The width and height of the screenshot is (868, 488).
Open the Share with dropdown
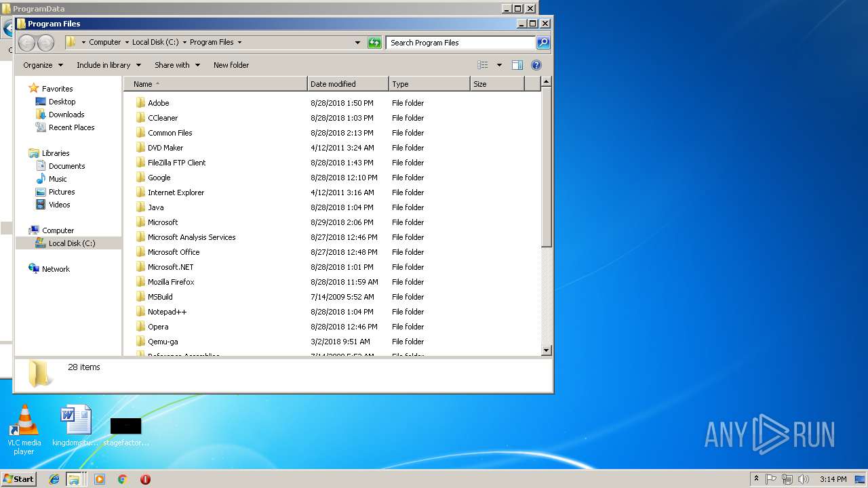point(177,65)
